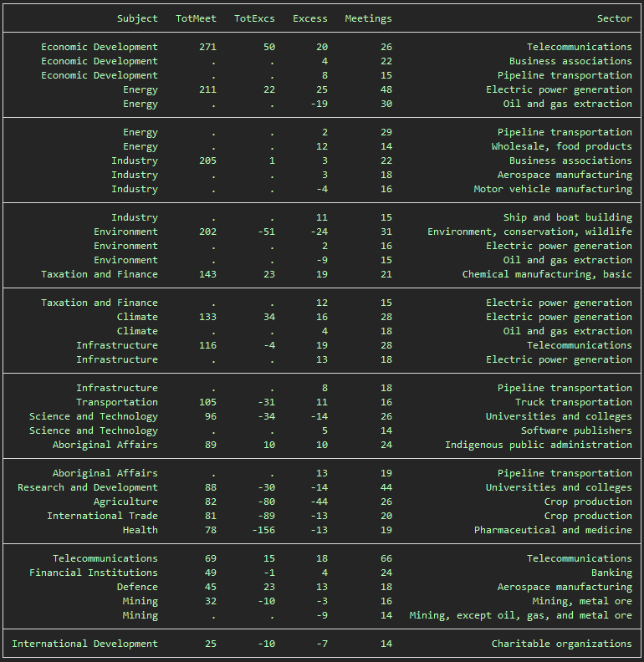Select the TotExcs value -80

click(x=266, y=502)
